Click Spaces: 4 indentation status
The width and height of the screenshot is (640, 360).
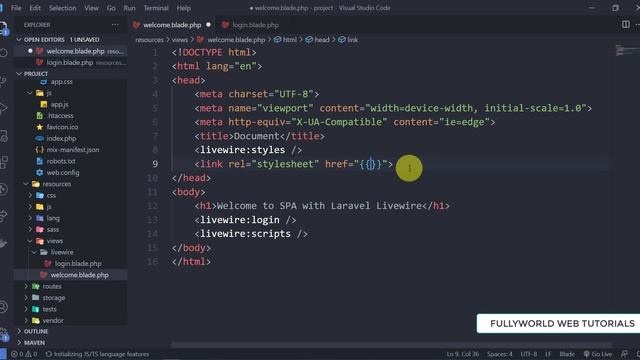coord(500,354)
